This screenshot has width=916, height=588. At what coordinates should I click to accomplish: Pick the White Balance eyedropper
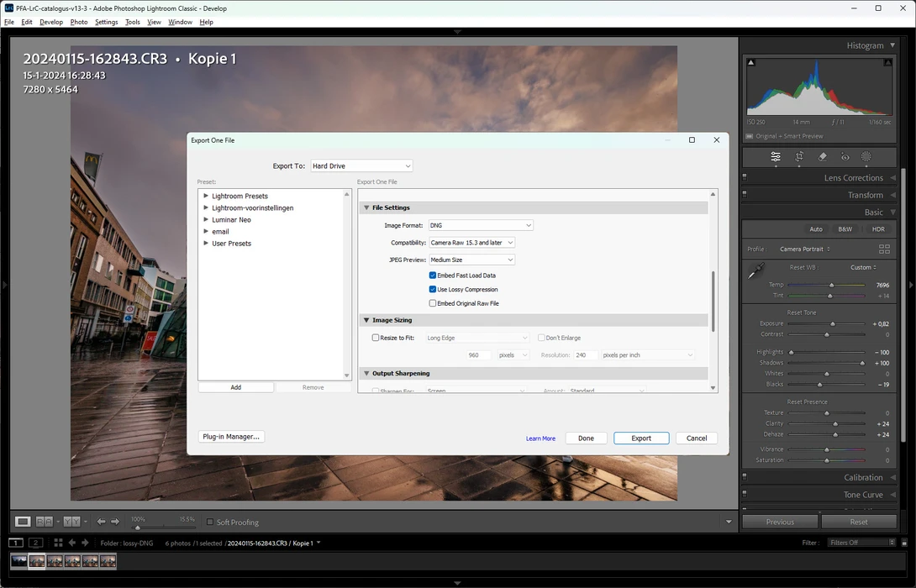[756, 270]
